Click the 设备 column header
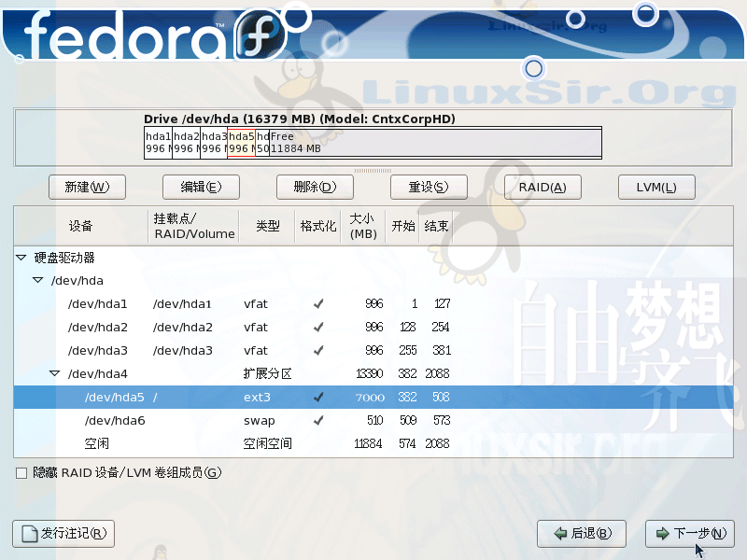Image resolution: width=747 pixels, height=560 pixels. pyautogui.click(x=81, y=226)
